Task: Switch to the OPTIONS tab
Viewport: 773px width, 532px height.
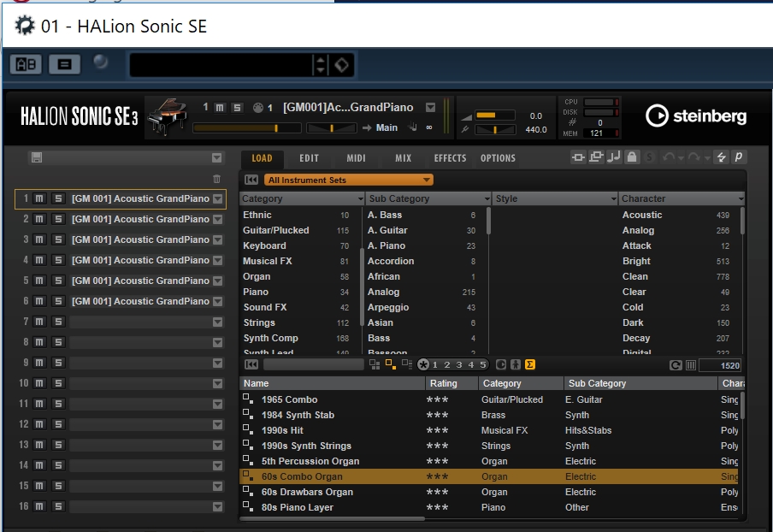Action: [x=498, y=158]
